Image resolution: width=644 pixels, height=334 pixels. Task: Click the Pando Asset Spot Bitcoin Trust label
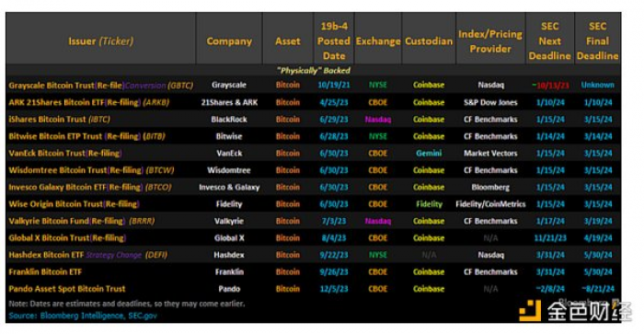click(x=67, y=289)
